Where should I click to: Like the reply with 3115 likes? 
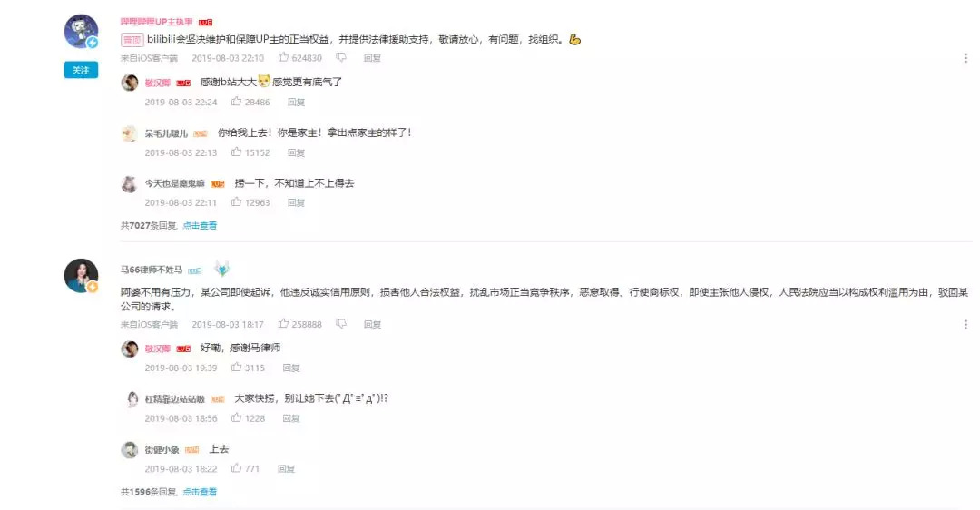click(236, 368)
